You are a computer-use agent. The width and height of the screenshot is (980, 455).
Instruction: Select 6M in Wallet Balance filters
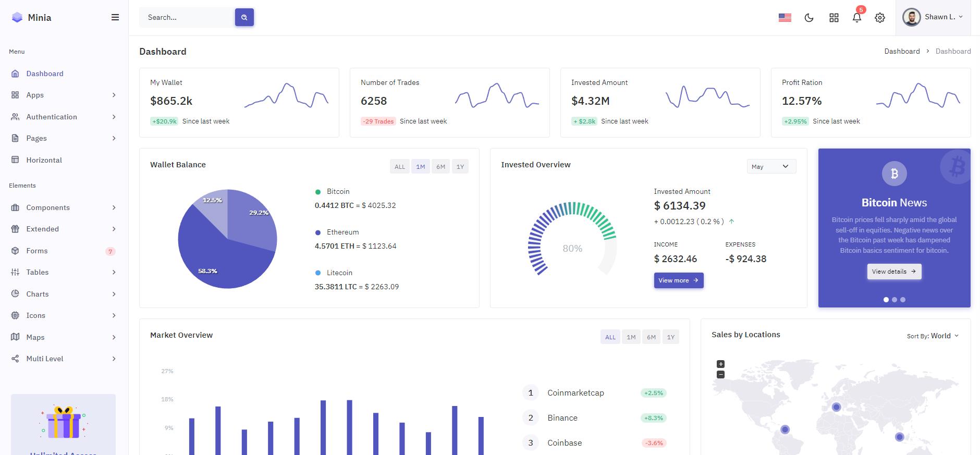click(441, 167)
